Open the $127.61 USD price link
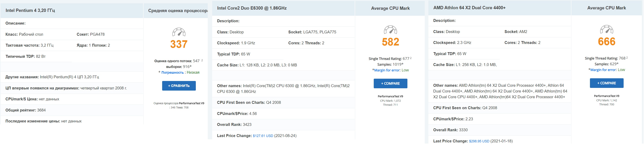This screenshot has width=644, height=147. click(263, 136)
